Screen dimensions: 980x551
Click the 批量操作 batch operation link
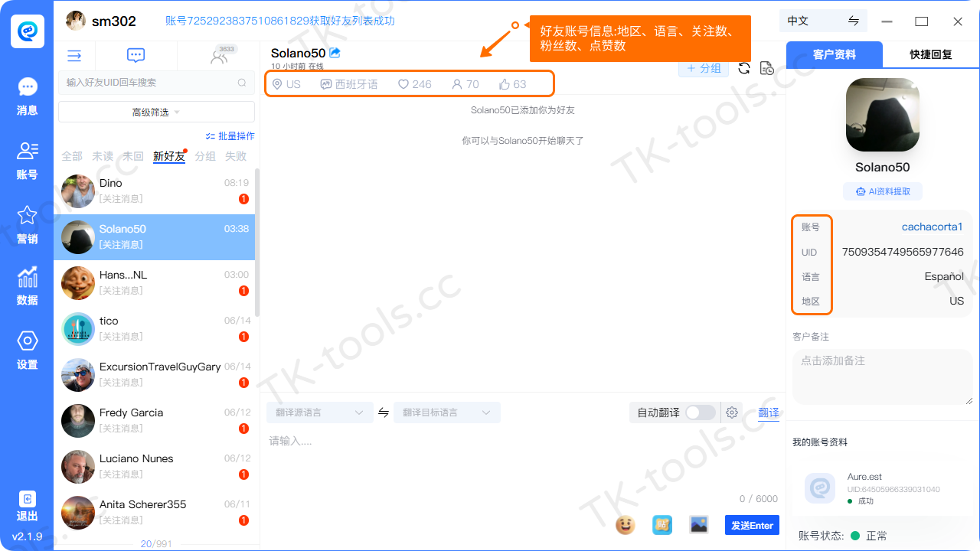click(x=230, y=135)
